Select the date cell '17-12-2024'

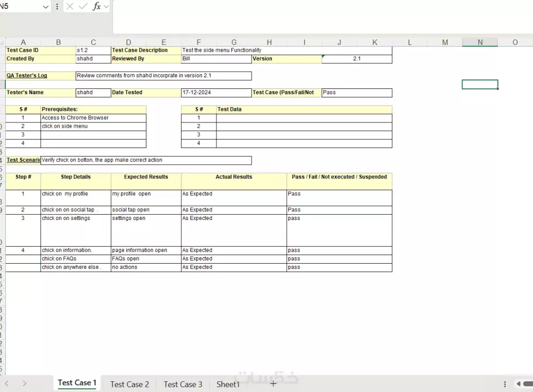tap(216, 93)
